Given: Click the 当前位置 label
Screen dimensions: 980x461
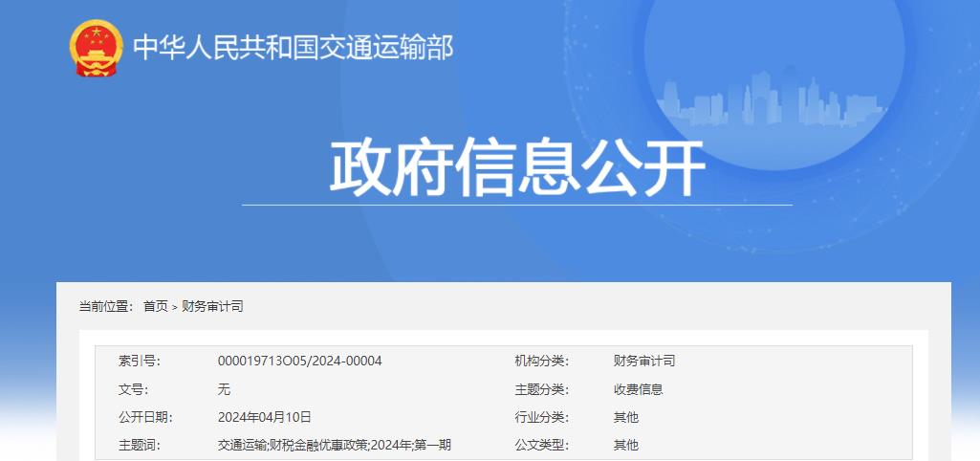Looking at the screenshot, I should click(x=105, y=306).
